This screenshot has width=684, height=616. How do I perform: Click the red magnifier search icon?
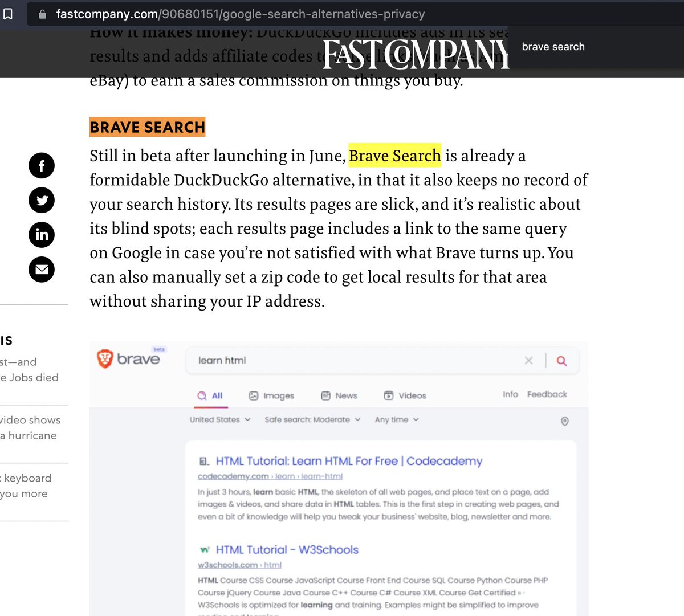coord(561,361)
